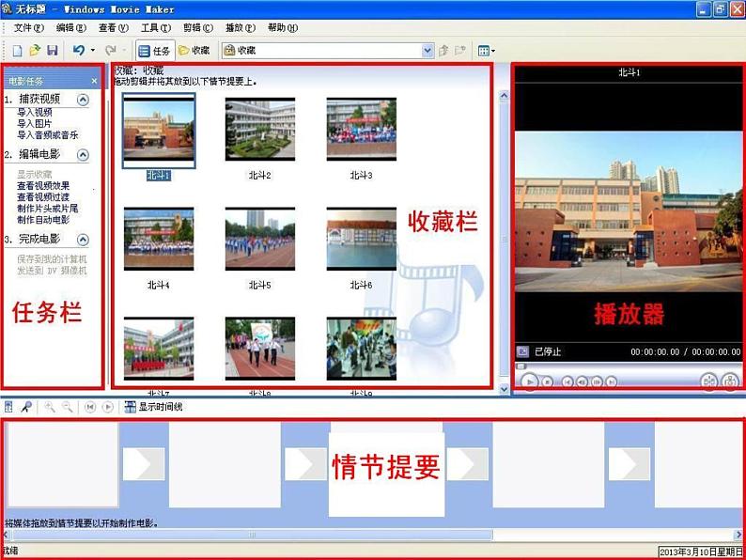Open a project using the folder icon
Screen dimensions: 746x560
[x=35, y=51]
